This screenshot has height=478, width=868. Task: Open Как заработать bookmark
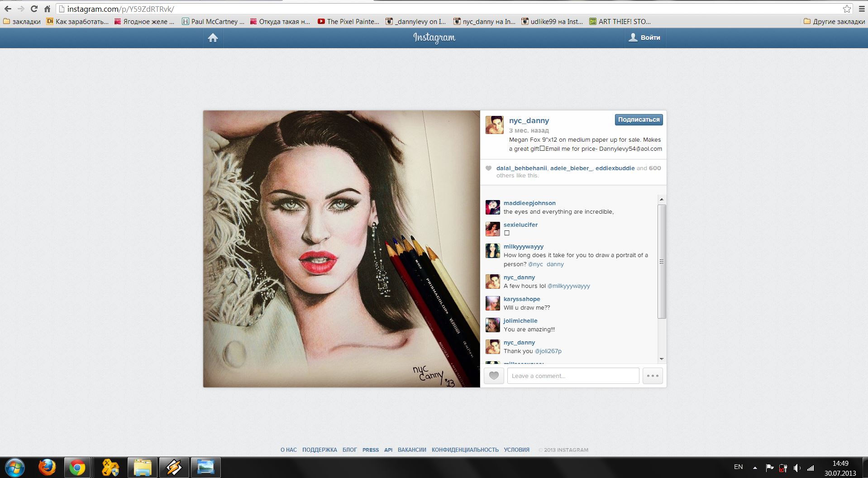pyautogui.click(x=77, y=21)
